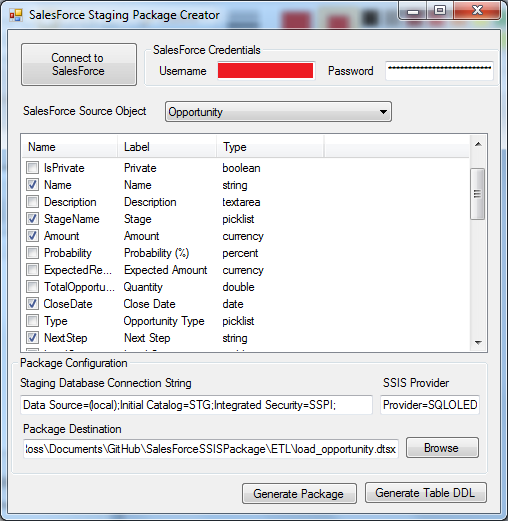Click Staging Database Connection String field

click(x=196, y=405)
